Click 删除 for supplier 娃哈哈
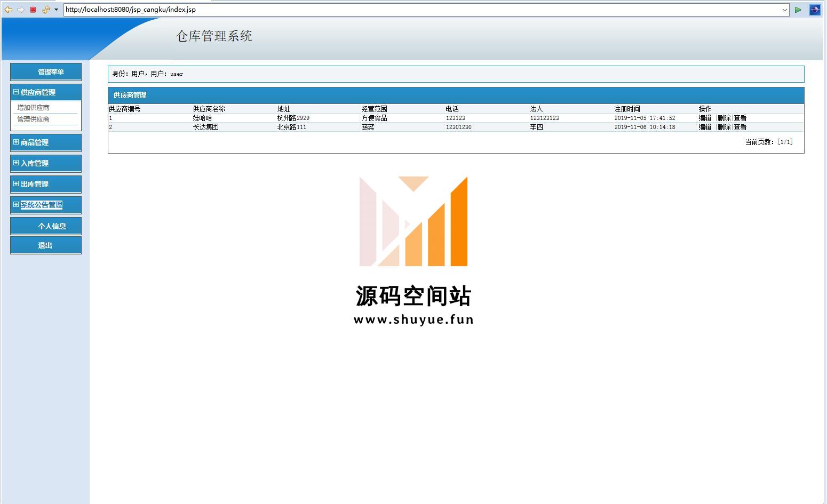This screenshot has width=827, height=504. click(x=724, y=118)
